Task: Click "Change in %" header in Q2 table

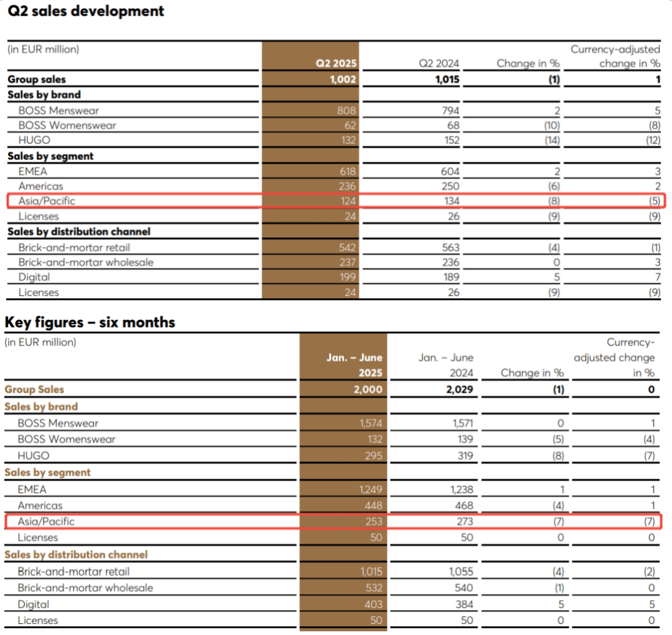Action: coord(528,63)
